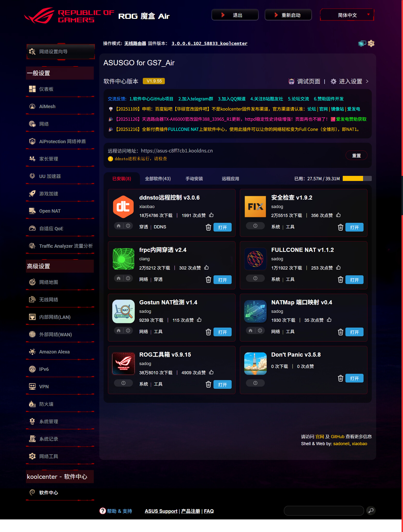Click the trash icon on NATMap 端口映射
The image size is (403, 532).
click(341, 332)
